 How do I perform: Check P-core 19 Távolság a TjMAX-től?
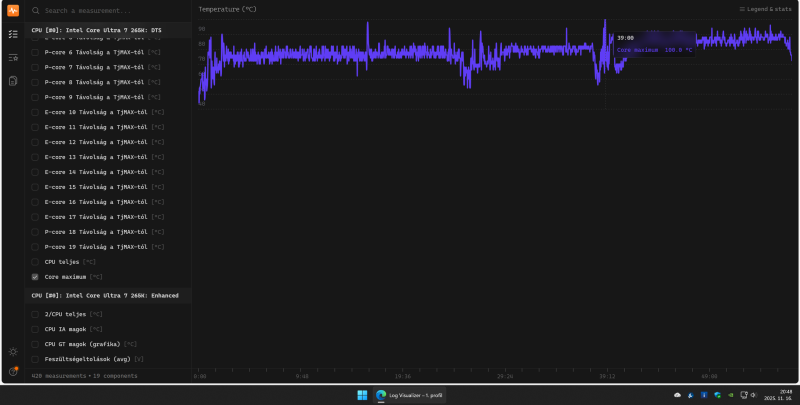(x=35, y=247)
